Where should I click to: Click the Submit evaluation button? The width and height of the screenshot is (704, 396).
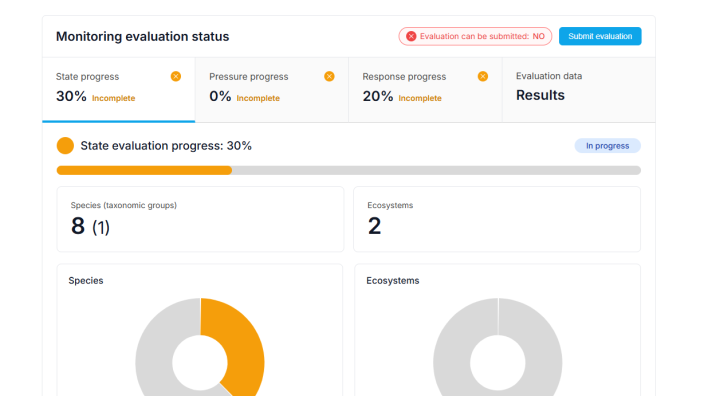[600, 36]
